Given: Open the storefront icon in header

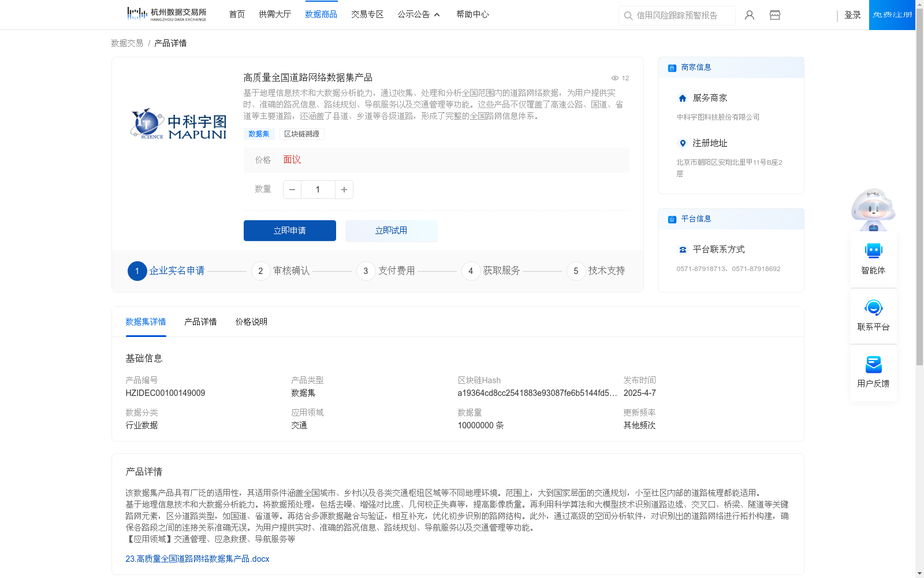Looking at the screenshot, I should click(775, 15).
